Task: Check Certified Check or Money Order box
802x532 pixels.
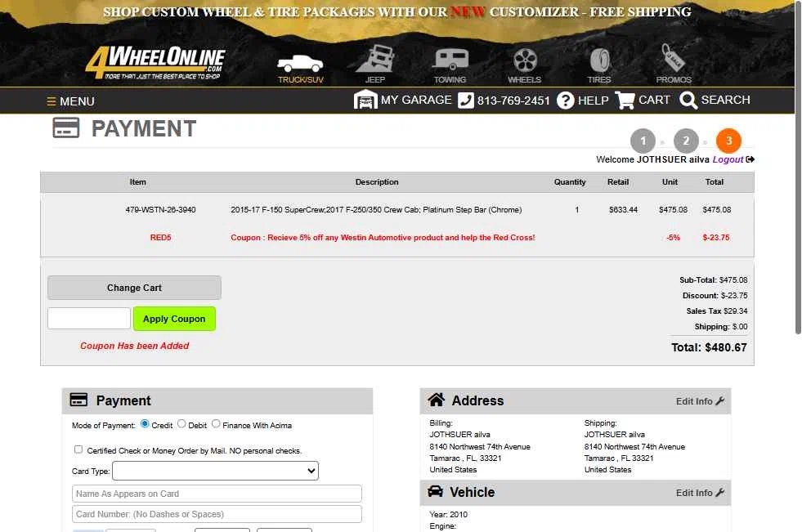Action: 78,449
